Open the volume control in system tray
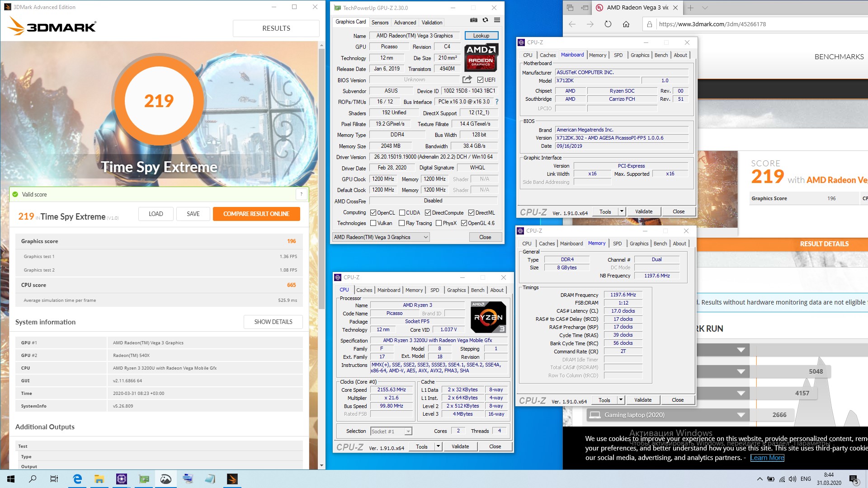 click(792, 479)
